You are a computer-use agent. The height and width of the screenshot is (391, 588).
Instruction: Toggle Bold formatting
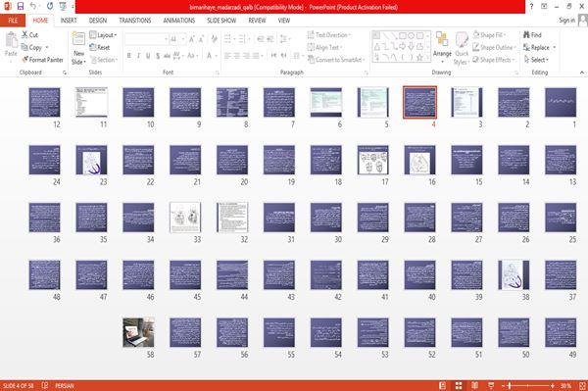pyautogui.click(x=129, y=56)
